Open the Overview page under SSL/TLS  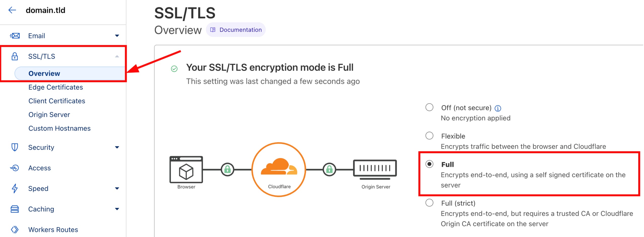(x=44, y=73)
